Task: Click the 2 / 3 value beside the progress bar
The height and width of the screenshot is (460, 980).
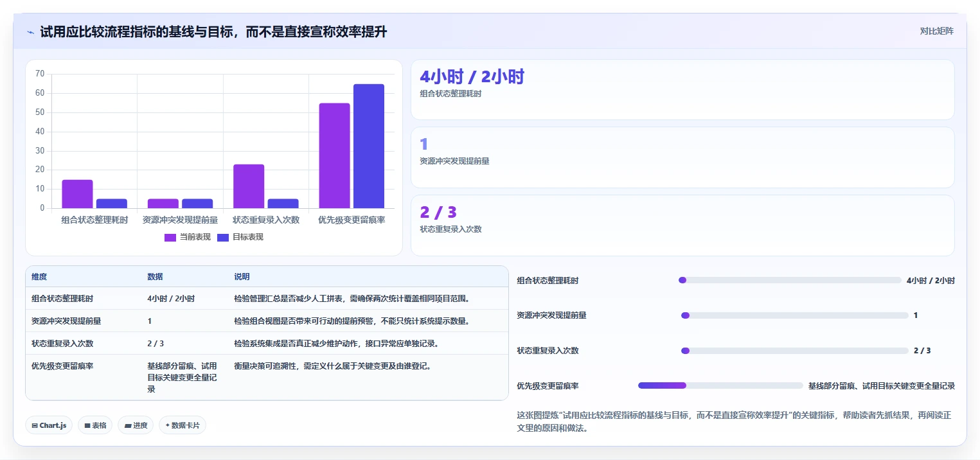Action: pos(922,351)
